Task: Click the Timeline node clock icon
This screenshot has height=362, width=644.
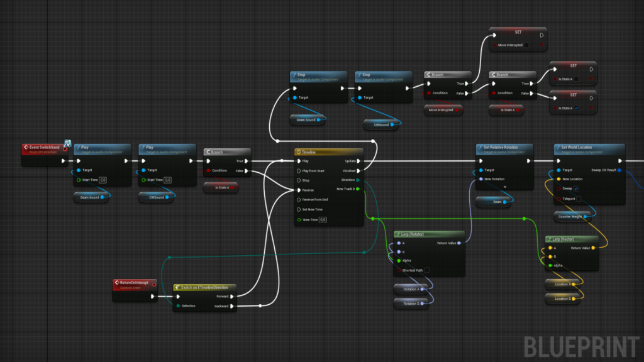Action: (299, 152)
